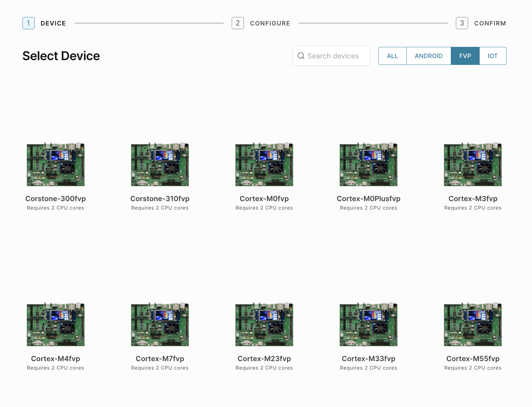Filter devices by ANDROID
Screen dimensions: 532x407
coord(428,56)
